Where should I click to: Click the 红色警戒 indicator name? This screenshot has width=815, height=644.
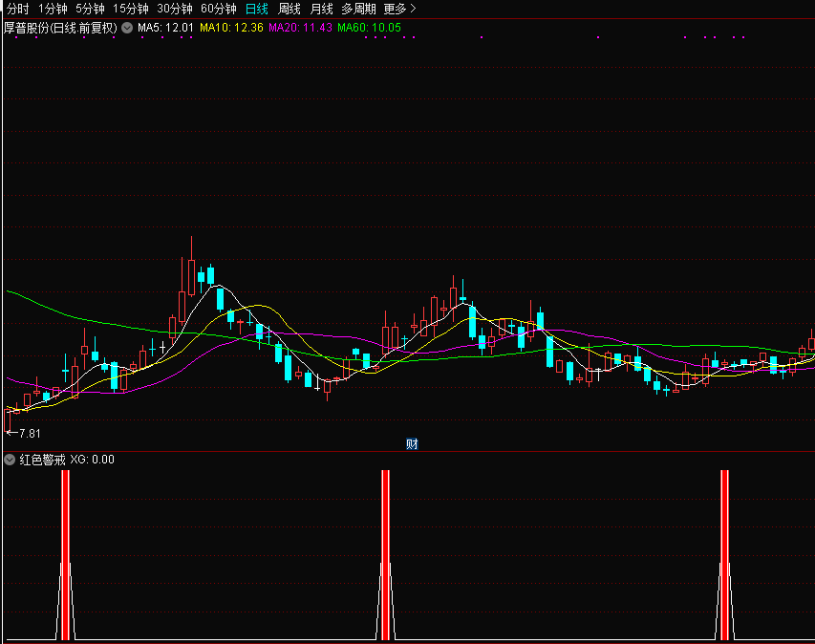coord(43,460)
